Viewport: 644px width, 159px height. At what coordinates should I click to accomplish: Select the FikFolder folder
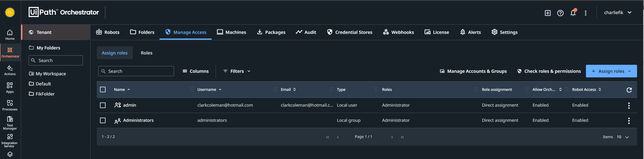click(45, 94)
